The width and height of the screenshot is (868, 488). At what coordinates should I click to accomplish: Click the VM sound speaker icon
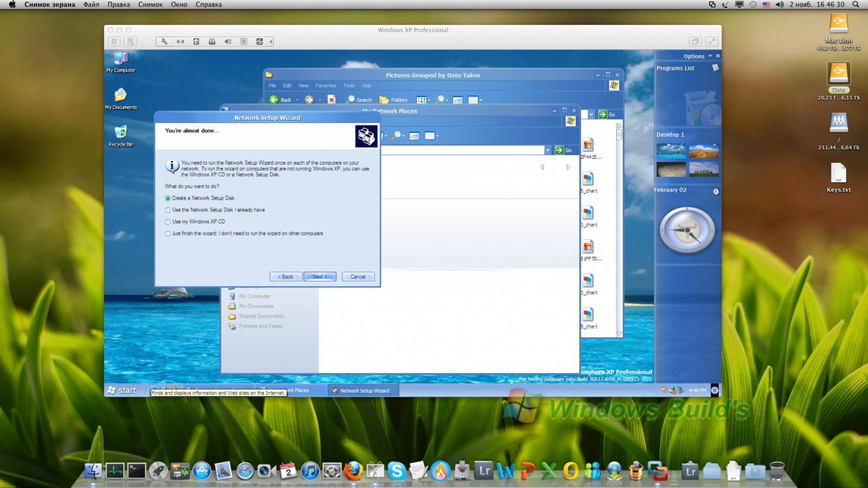click(228, 42)
